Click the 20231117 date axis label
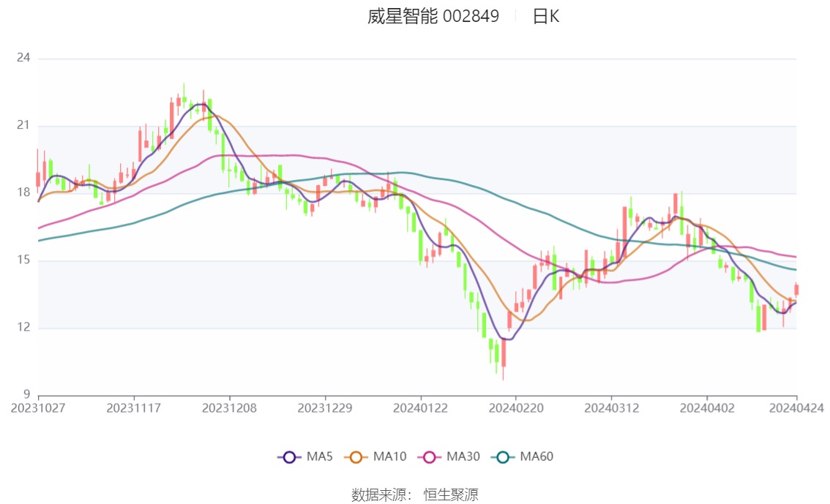 click(134, 408)
